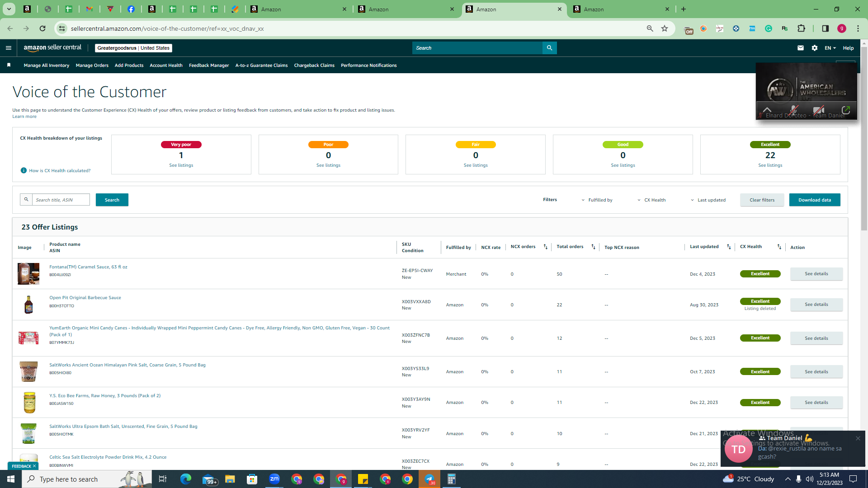Image resolution: width=868 pixels, height=488 pixels.
Task: Open Manage Orders menu item
Action: pos(92,66)
